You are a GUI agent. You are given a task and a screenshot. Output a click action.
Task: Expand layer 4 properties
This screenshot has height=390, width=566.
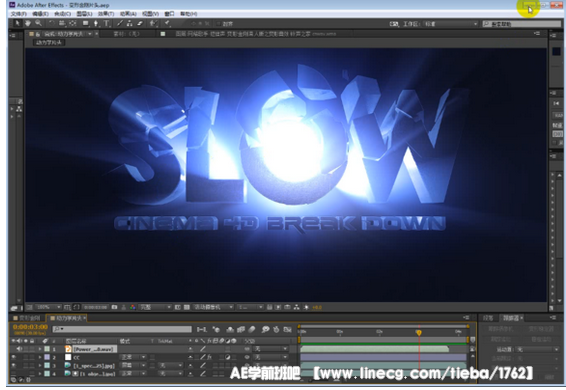(x=40, y=374)
